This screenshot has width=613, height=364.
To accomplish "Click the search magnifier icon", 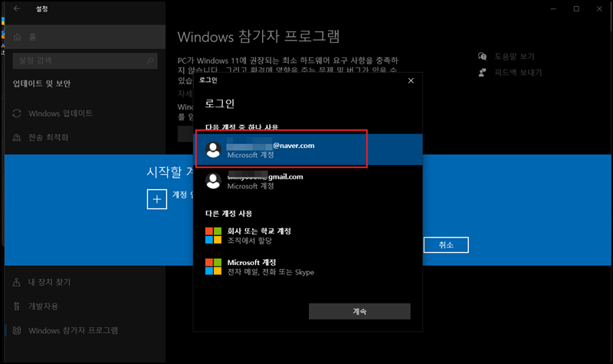I will pos(150,61).
